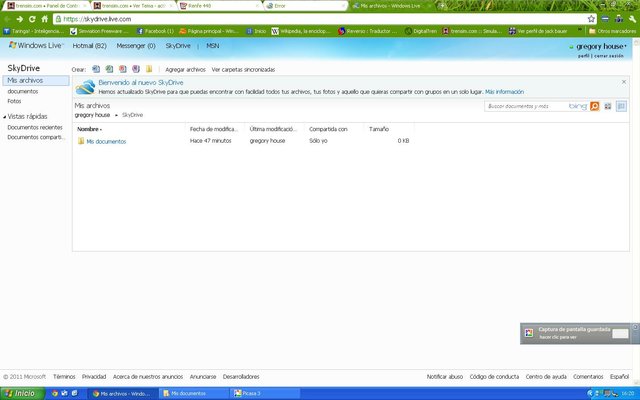Image resolution: width=640 pixels, height=400 pixels.
Task: Collapse the Vistas rápidas section
Action: point(4,116)
